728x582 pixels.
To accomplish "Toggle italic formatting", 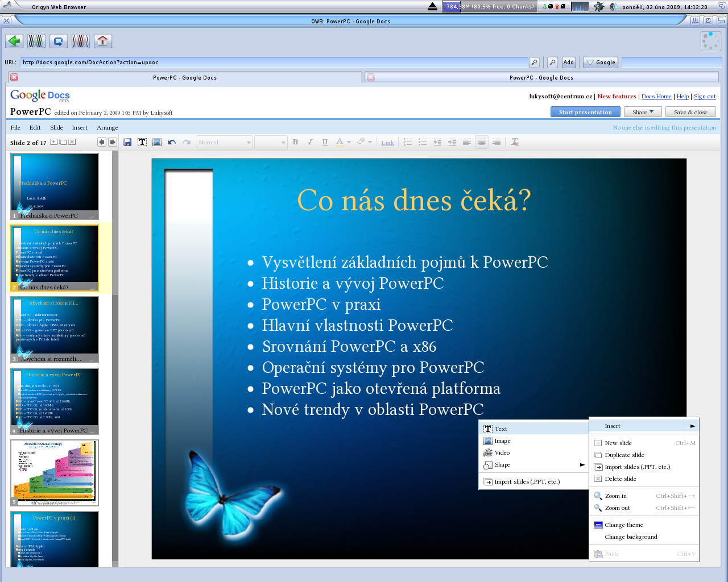I will [310, 142].
